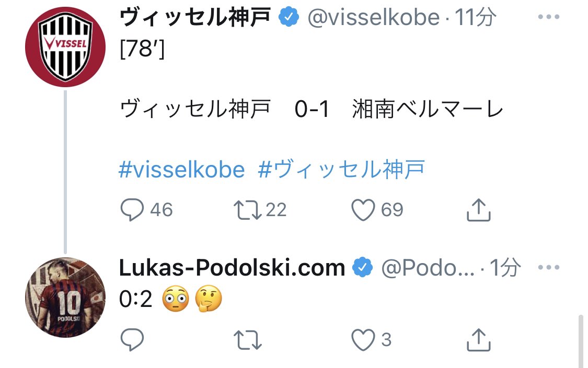Like the Vissel Kobe tweet with 69 likes
The height and width of the screenshot is (368, 588).
pos(363,210)
